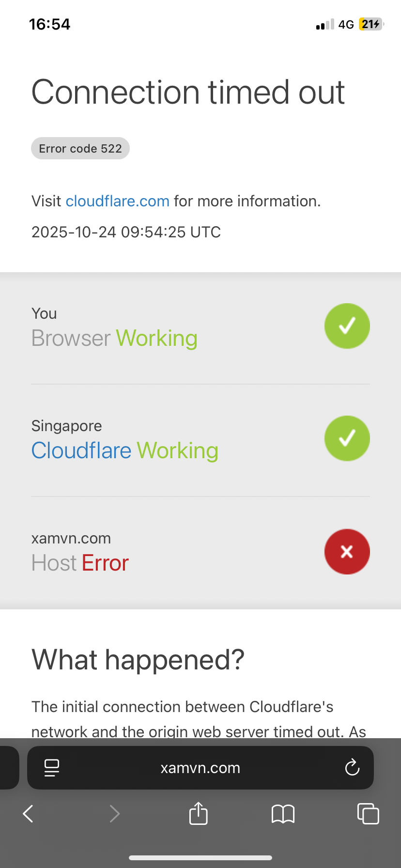Open the share sheet icon

pos(199,813)
